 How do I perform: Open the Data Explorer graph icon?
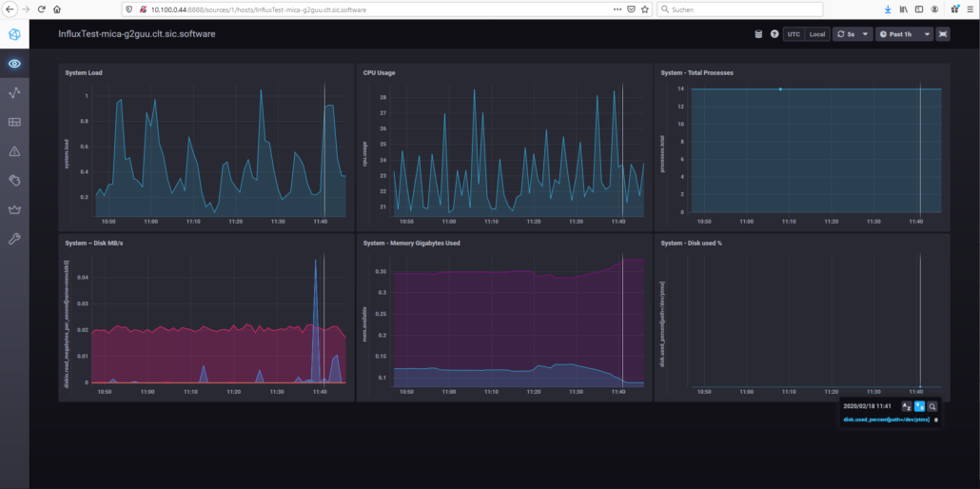(x=14, y=92)
